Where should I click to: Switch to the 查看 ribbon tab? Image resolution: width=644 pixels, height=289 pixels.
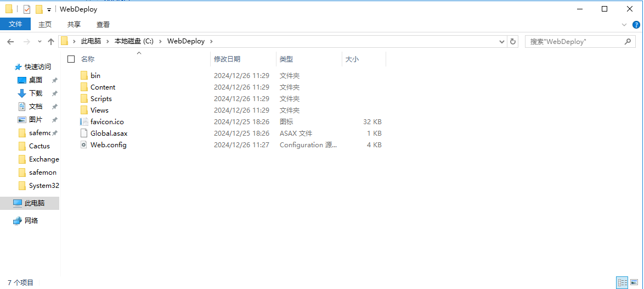tap(103, 24)
